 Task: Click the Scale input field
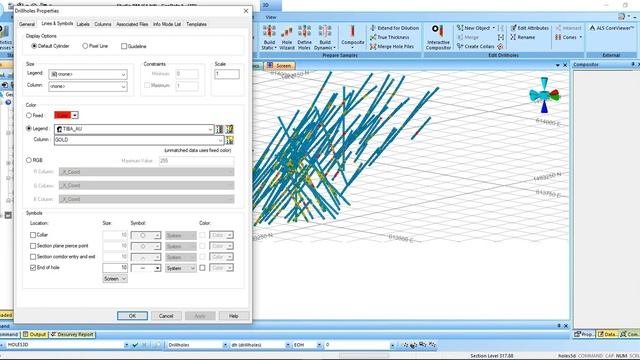coord(227,74)
